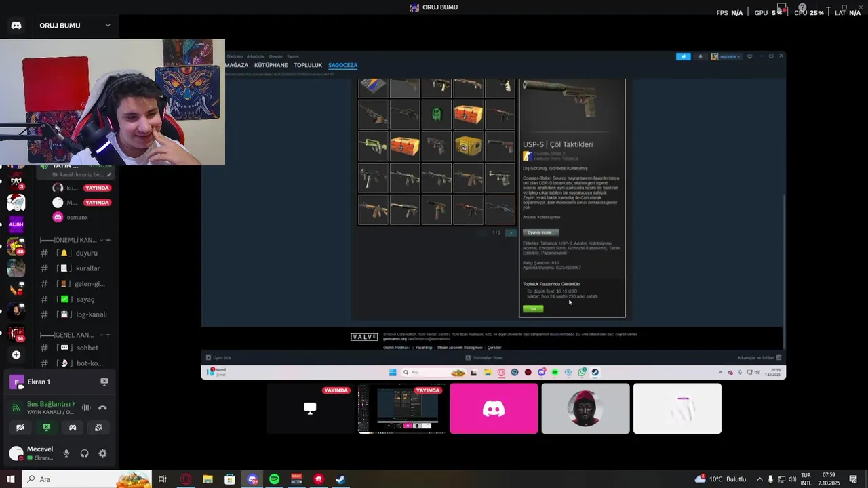
Task: Click Oyun Ekle in Steam footer
Action: tap(218, 357)
